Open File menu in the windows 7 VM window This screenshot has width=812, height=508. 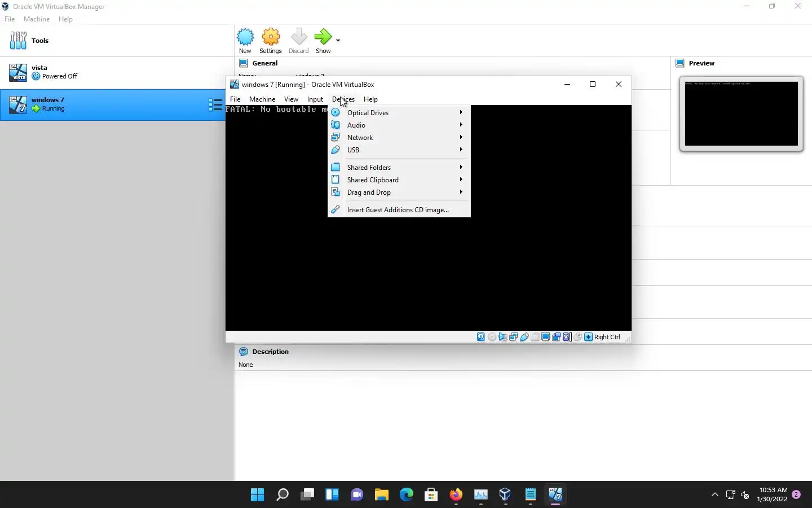coord(235,99)
